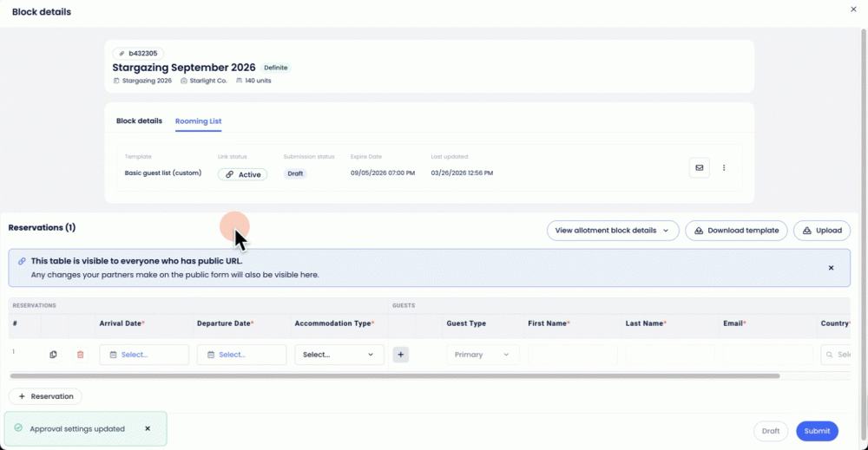Viewport: 868px width, 450px height.
Task: Click the Upload button
Action: pos(821,231)
